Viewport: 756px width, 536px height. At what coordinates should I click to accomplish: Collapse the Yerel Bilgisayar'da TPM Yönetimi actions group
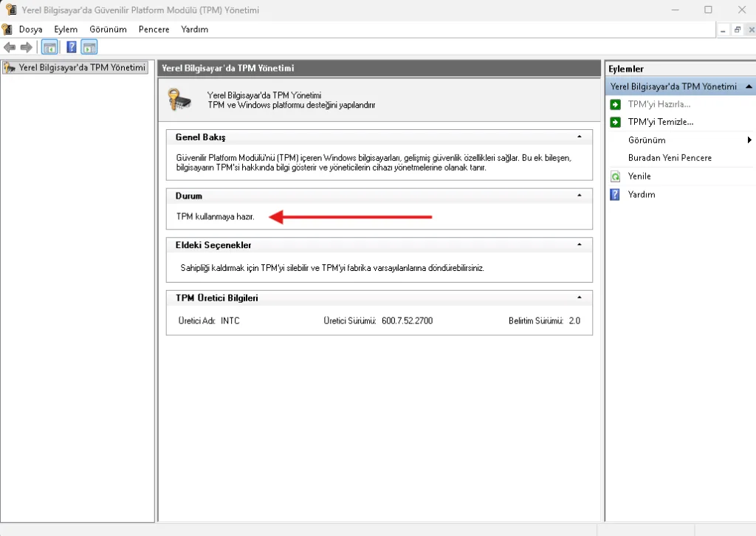pyautogui.click(x=749, y=86)
